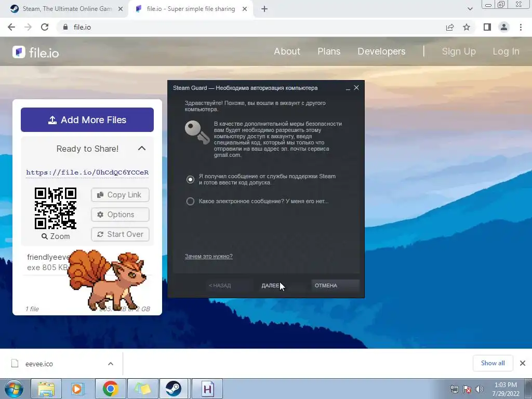Viewport: 532px width, 399px height.
Task: Switch to the Steam browser tab
Action: (x=67, y=9)
